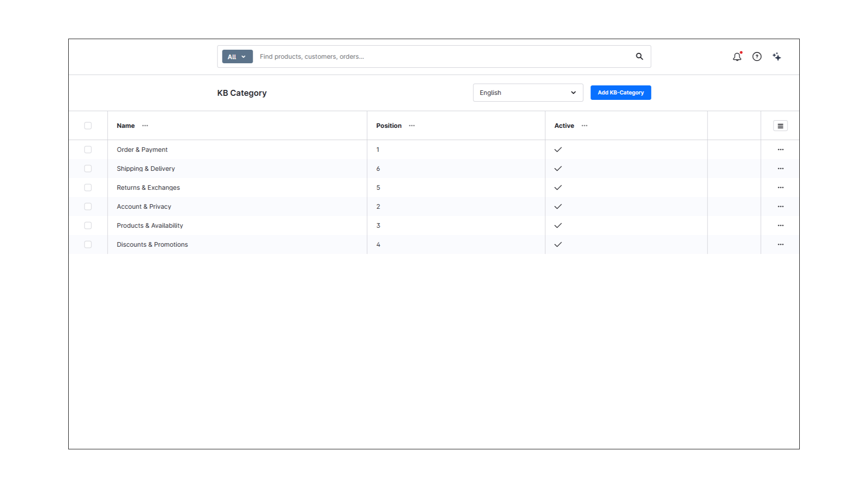Check the Shipping & Delivery row checkbox
Viewport: 868px width, 488px height.
click(x=88, y=169)
